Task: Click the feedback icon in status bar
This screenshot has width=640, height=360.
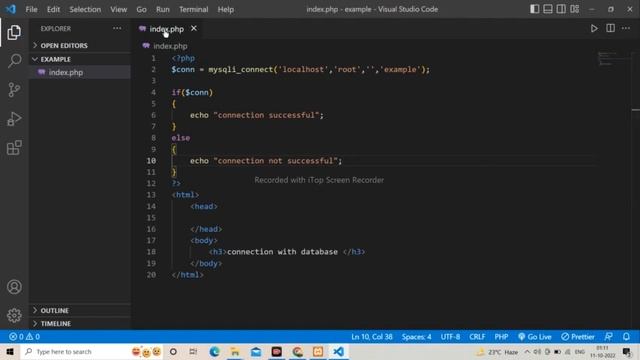Action: click(x=608, y=337)
